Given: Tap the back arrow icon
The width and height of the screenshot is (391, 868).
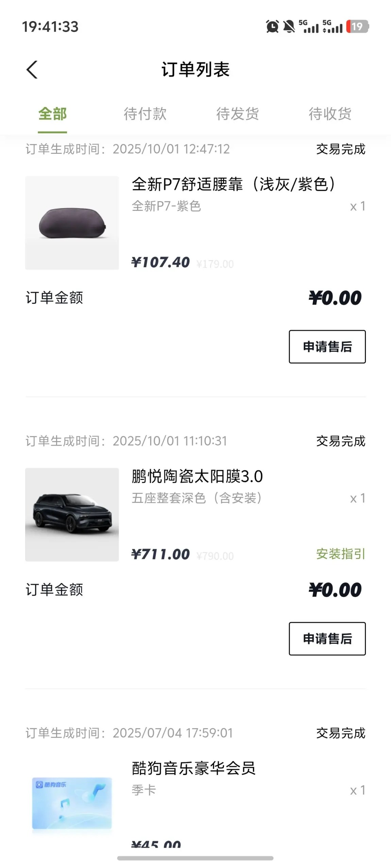Looking at the screenshot, I should pos(32,70).
